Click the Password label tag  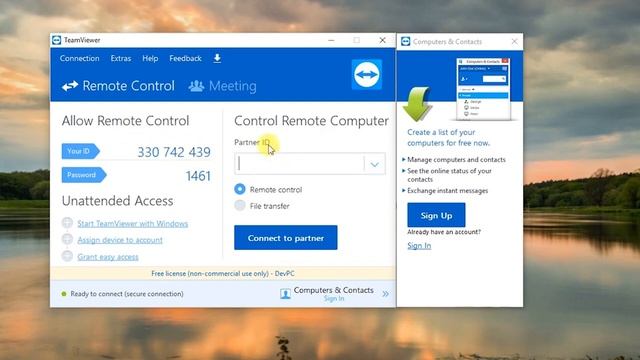coord(84,175)
